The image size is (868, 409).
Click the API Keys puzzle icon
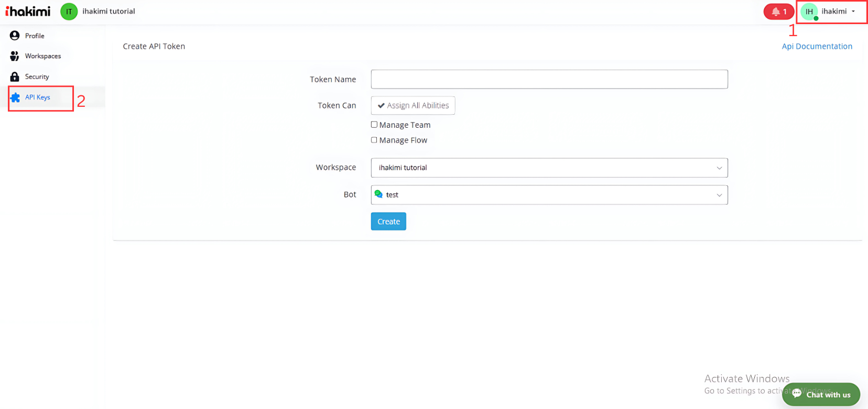pos(15,97)
